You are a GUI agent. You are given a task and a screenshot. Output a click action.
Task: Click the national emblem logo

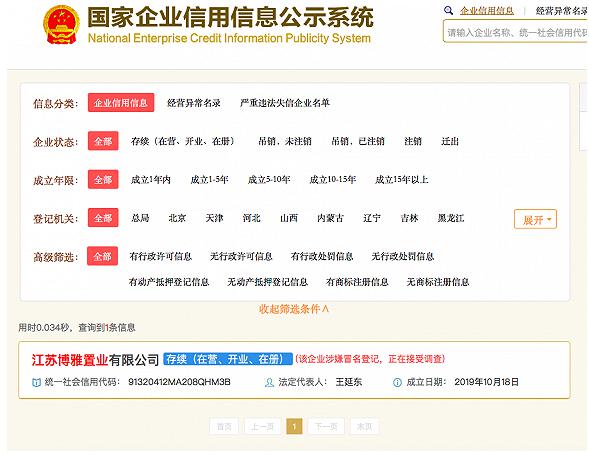pyautogui.click(x=62, y=25)
